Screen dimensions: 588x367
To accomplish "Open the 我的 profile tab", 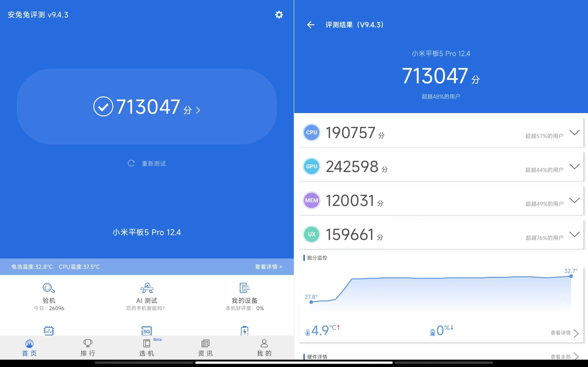I will click(264, 348).
